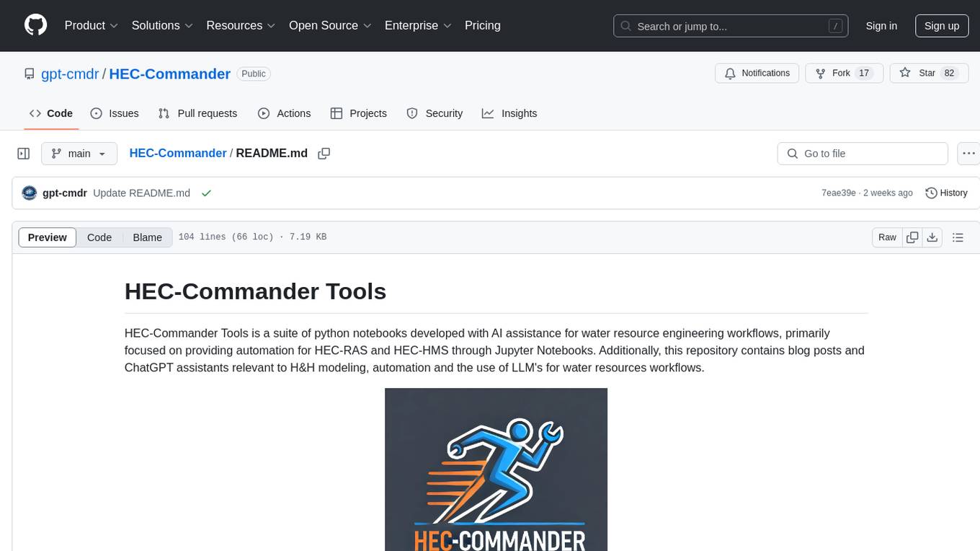Expand the Open Source menu
The image size is (980, 551).
[x=329, y=25]
